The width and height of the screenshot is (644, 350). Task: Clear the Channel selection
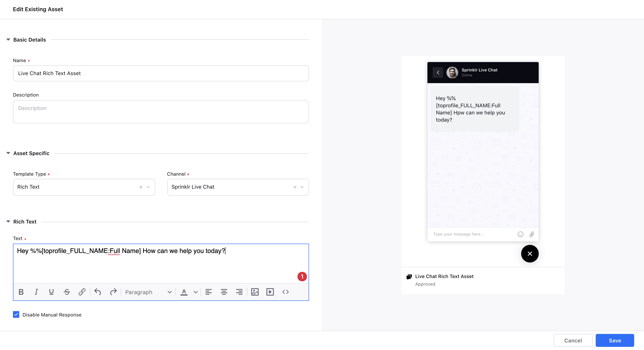295,187
